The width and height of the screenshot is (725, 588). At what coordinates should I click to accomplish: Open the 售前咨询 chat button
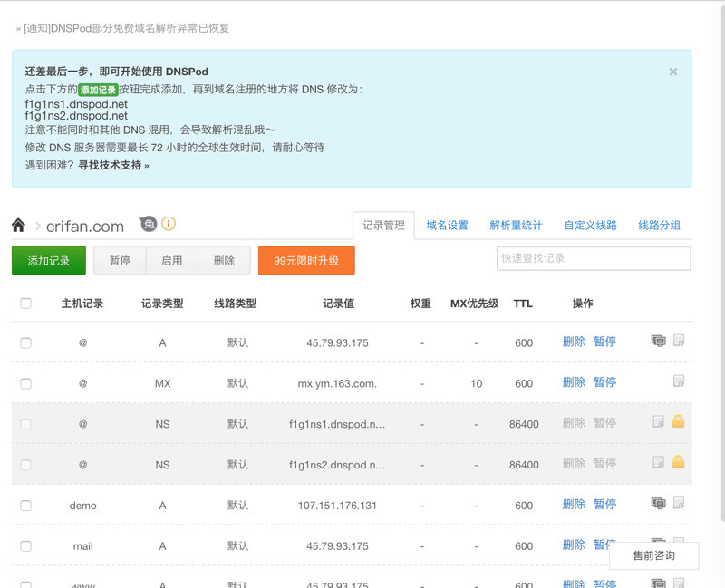click(x=653, y=555)
